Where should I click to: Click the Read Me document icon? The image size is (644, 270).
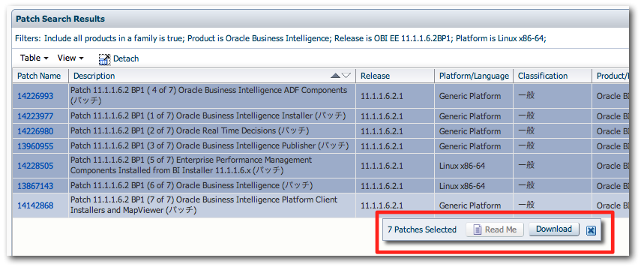(478, 229)
